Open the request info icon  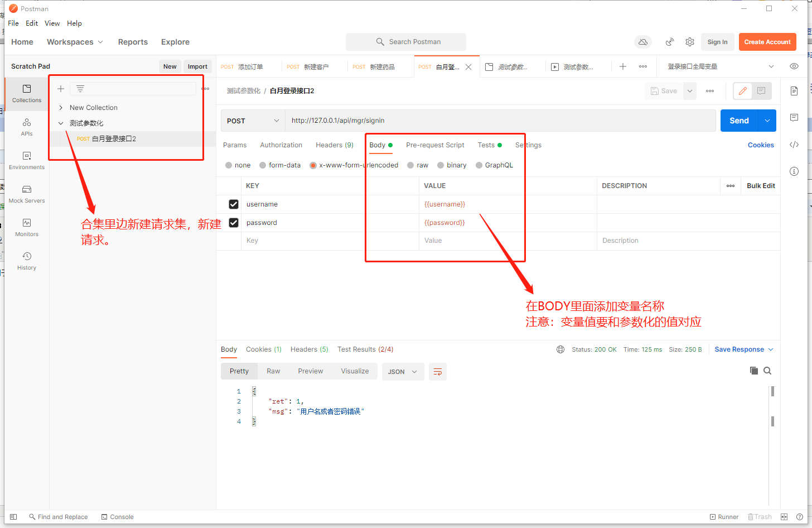794,171
